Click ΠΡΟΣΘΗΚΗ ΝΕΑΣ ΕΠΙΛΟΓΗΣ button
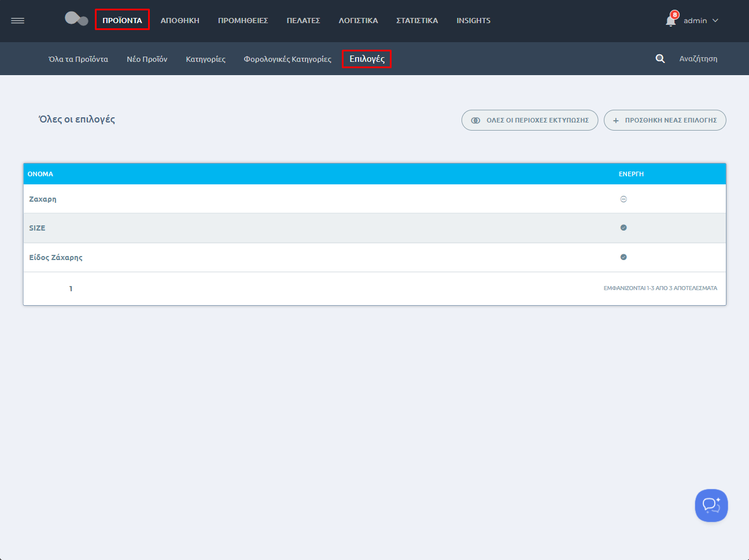Screen dimensions: 749x560 [665, 120]
